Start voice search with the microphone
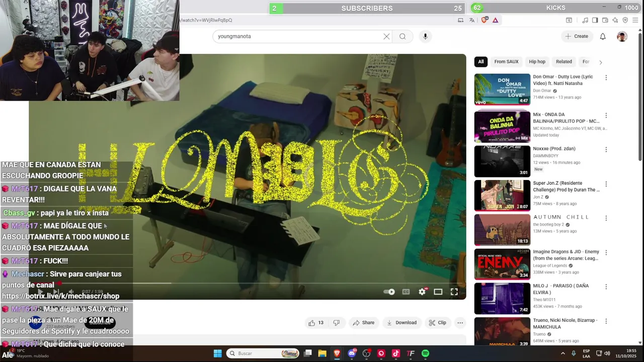Viewport: 644px width, 362px height. point(425,36)
